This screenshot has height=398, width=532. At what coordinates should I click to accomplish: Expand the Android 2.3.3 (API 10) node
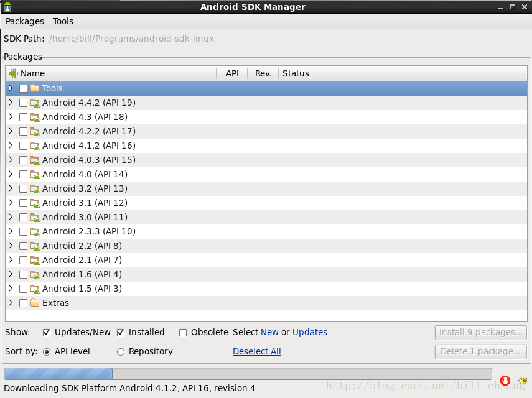pyautogui.click(x=11, y=231)
